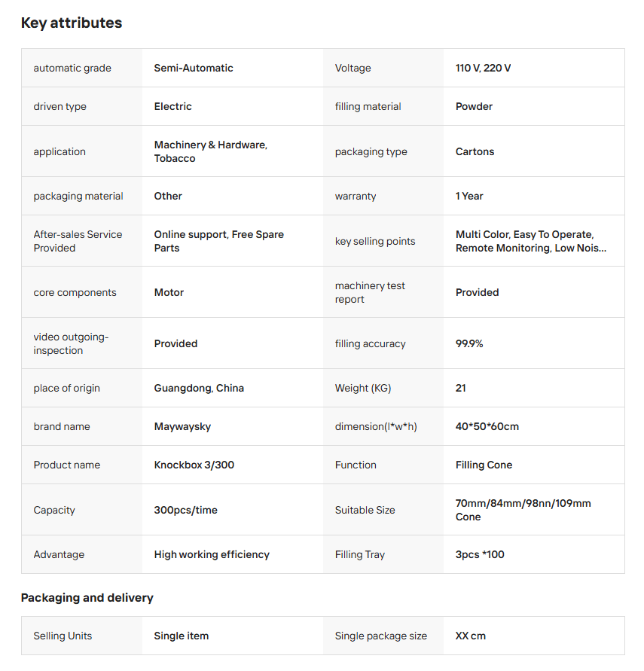Select the High working efficiency advantage value
This screenshot has height=671, width=644.
[x=212, y=555]
